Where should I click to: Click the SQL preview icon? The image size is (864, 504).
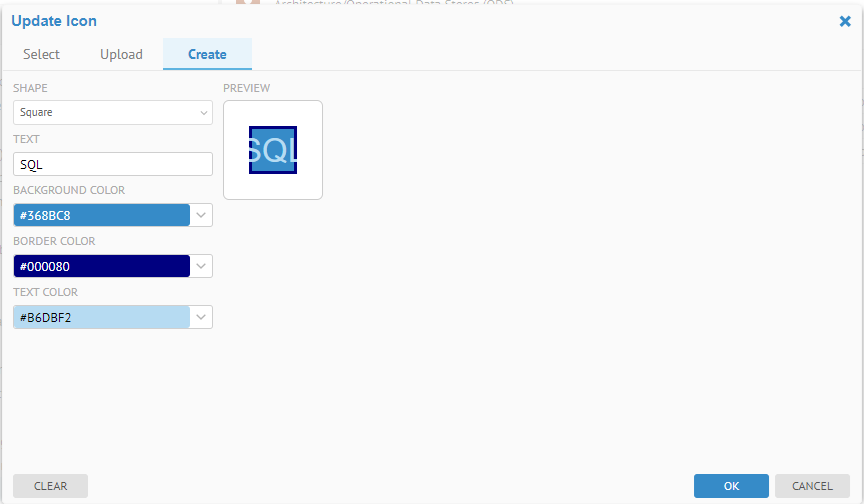coord(272,150)
